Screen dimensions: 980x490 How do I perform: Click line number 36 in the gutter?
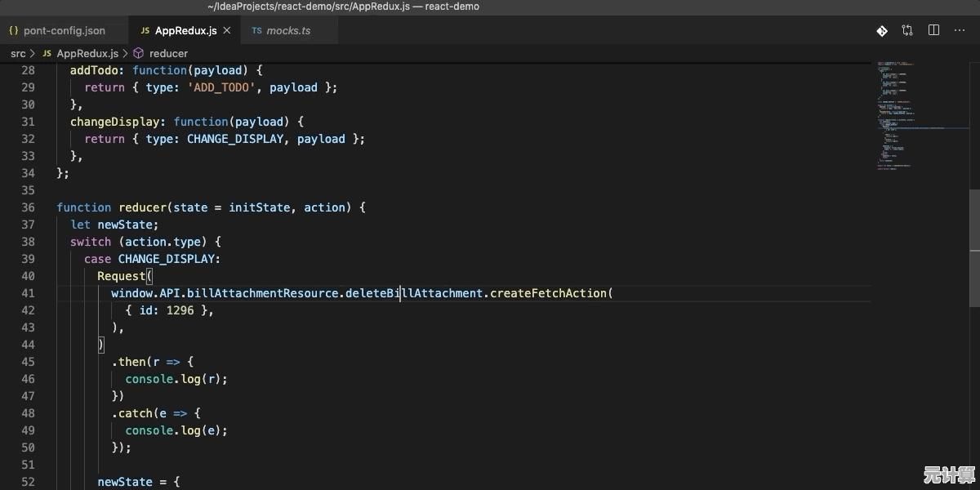click(x=28, y=207)
